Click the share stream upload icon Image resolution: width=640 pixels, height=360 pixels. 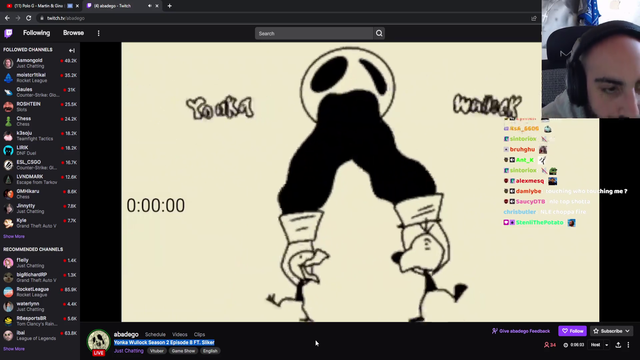pyautogui.click(x=618, y=345)
